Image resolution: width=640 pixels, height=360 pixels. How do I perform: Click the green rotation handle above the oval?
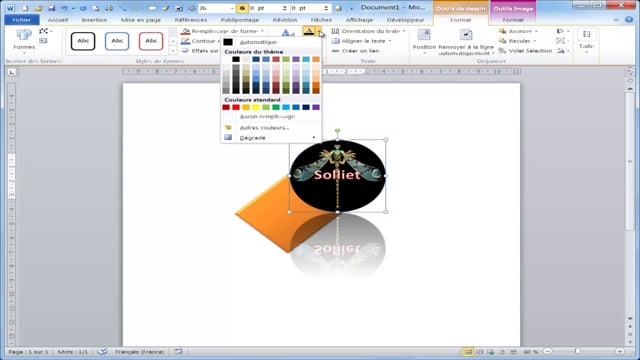coord(338,131)
